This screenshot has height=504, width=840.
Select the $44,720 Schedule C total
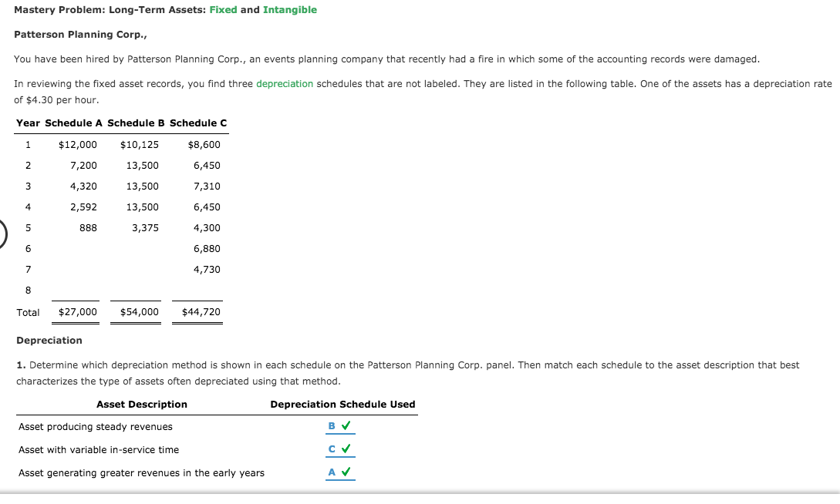(198, 311)
